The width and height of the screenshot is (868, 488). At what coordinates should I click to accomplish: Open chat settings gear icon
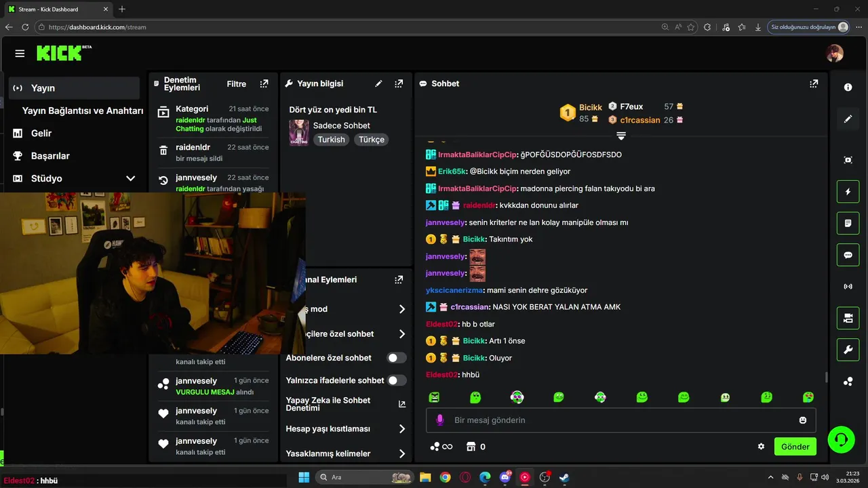(761, 447)
